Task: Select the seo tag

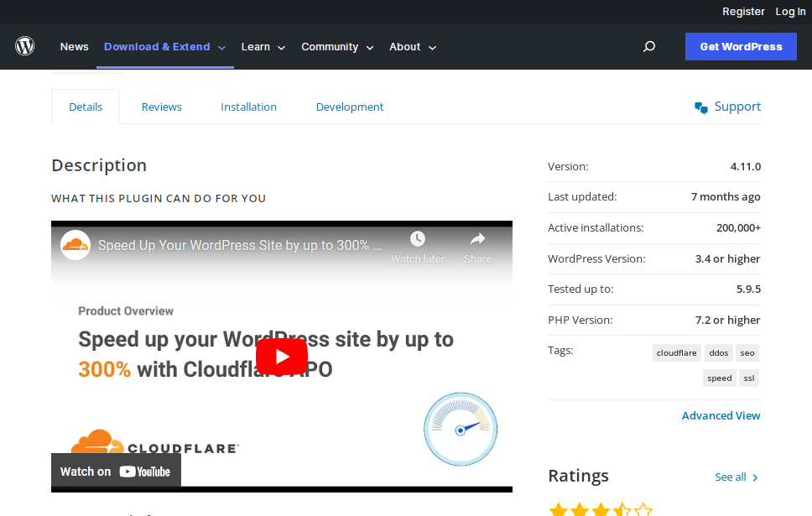Action: [x=747, y=352]
